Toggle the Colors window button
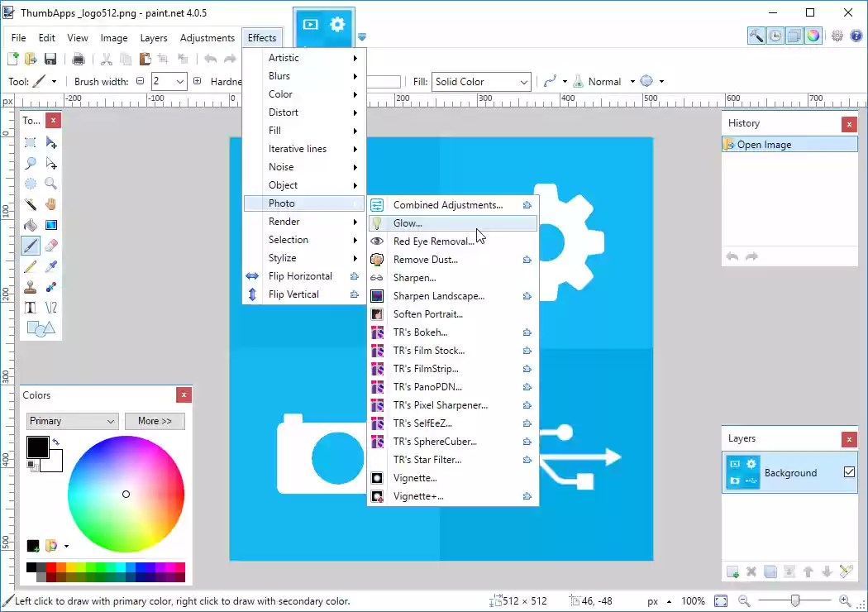The image size is (868, 612). 813,36
